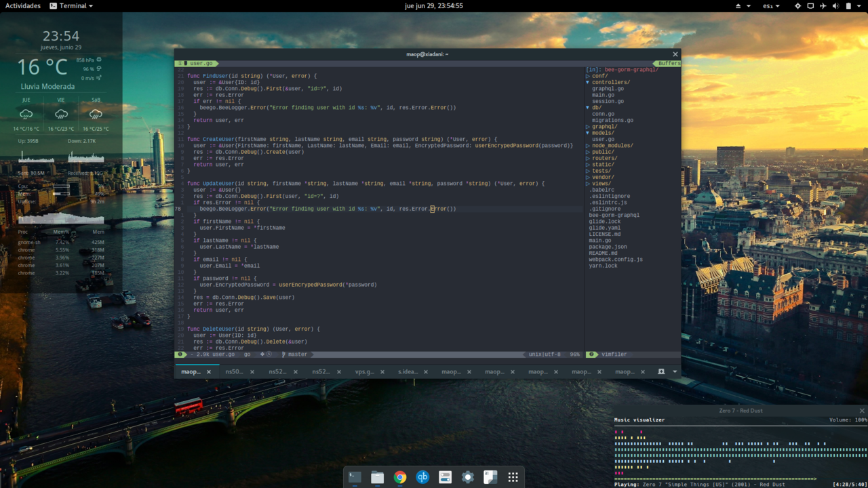Open the es keyboard layout dropdown
The height and width of the screenshot is (488, 868).
(771, 6)
